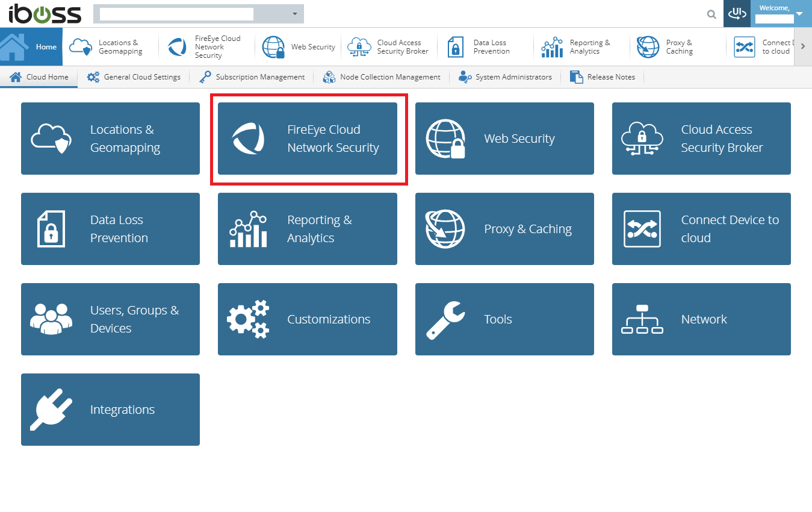812x512 pixels.
Task: Click the search magnifier icon
Action: click(x=711, y=14)
